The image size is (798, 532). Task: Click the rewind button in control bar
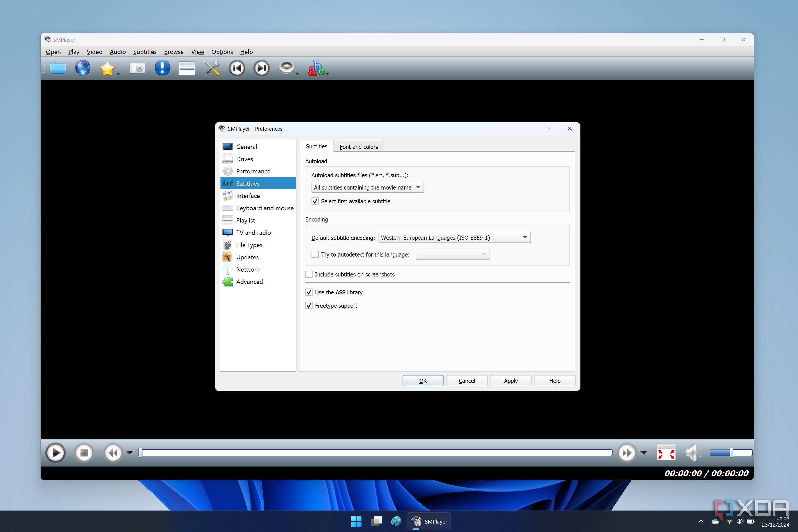tap(113, 453)
